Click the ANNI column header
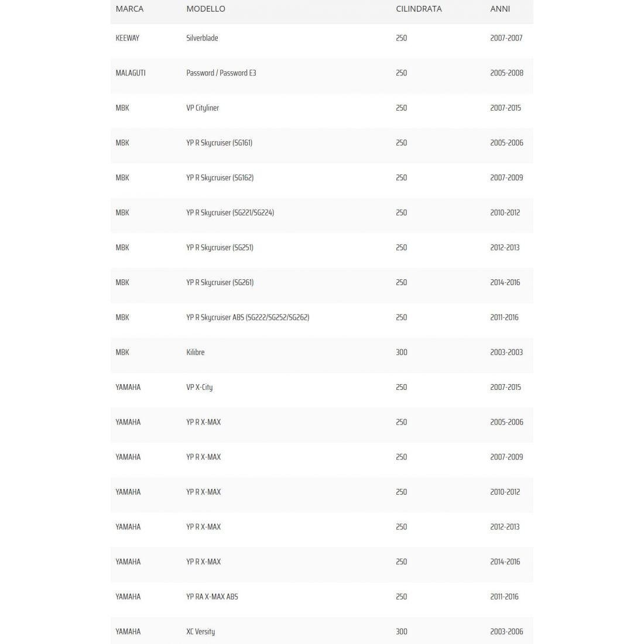Image resolution: width=644 pixels, height=644 pixels. coord(500,9)
